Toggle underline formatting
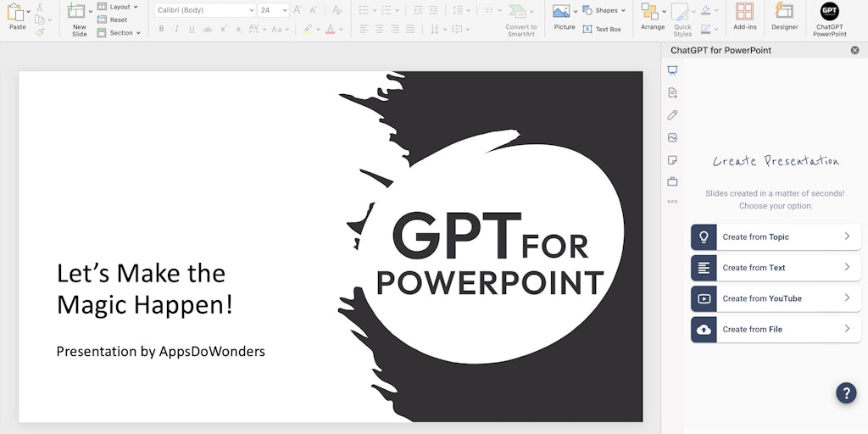 192,29
